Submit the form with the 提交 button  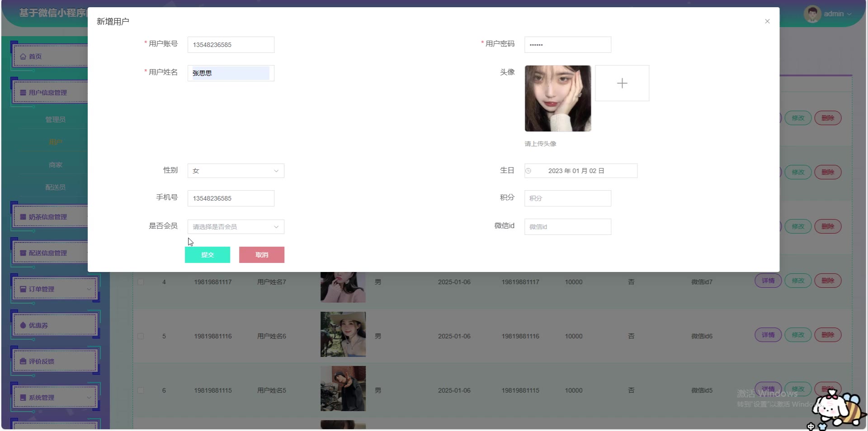208,255
